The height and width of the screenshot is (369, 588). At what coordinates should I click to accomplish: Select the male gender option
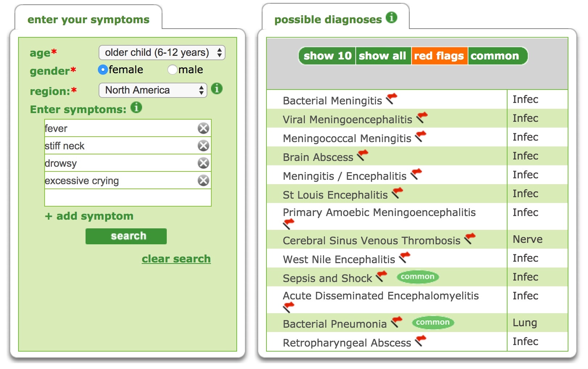click(173, 69)
